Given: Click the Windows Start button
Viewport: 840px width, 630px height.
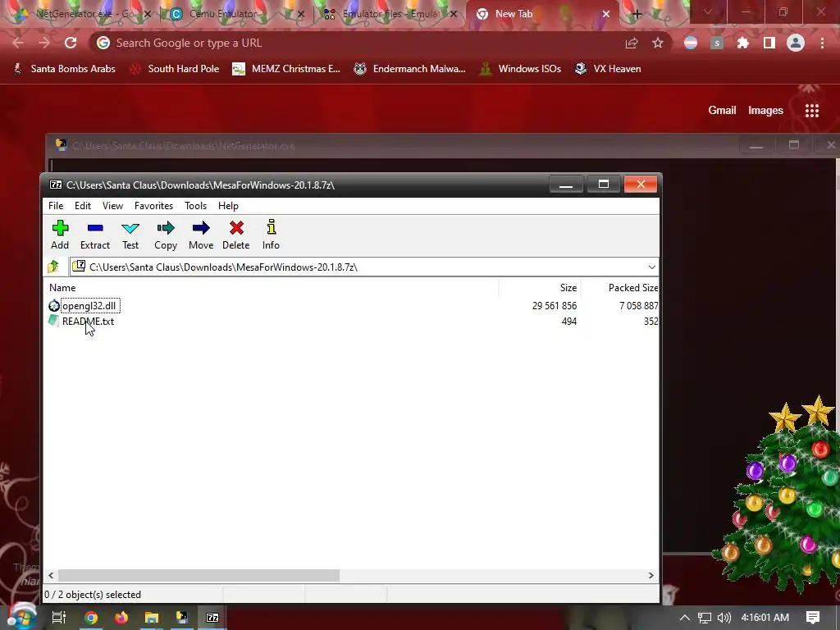Looking at the screenshot, I should tap(21, 617).
